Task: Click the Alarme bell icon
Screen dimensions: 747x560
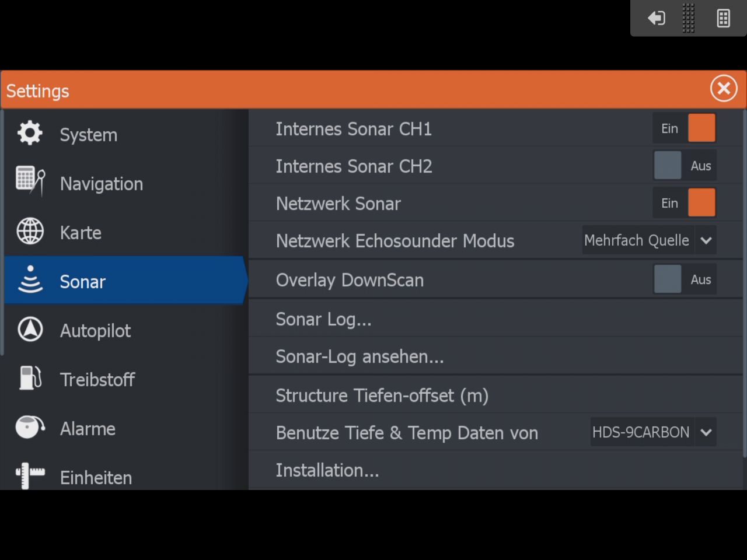Action: coord(30,427)
